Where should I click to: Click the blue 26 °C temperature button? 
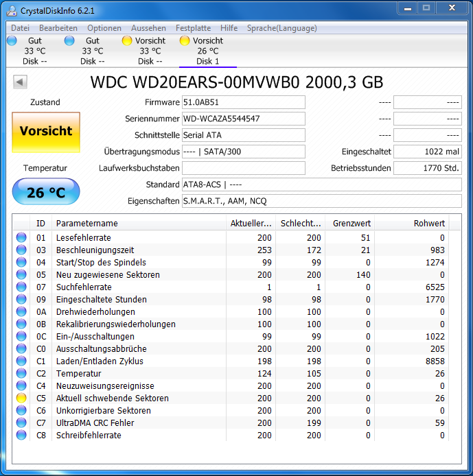(46, 191)
